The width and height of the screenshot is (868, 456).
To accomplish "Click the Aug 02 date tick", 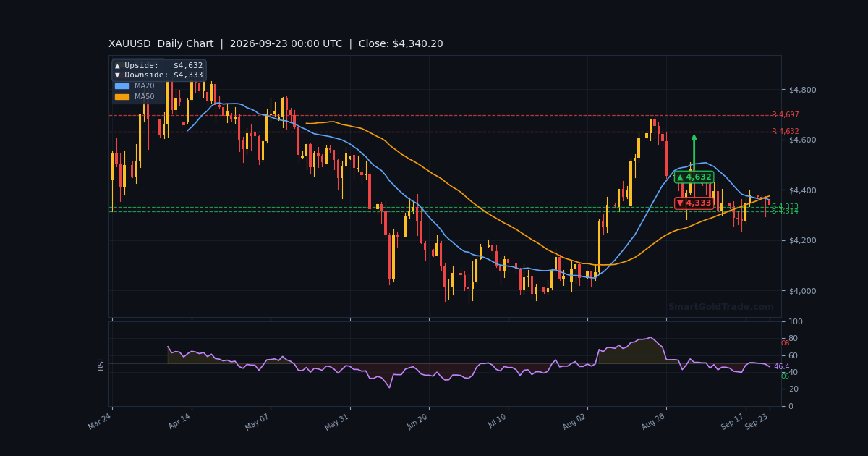I will (x=574, y=422).
